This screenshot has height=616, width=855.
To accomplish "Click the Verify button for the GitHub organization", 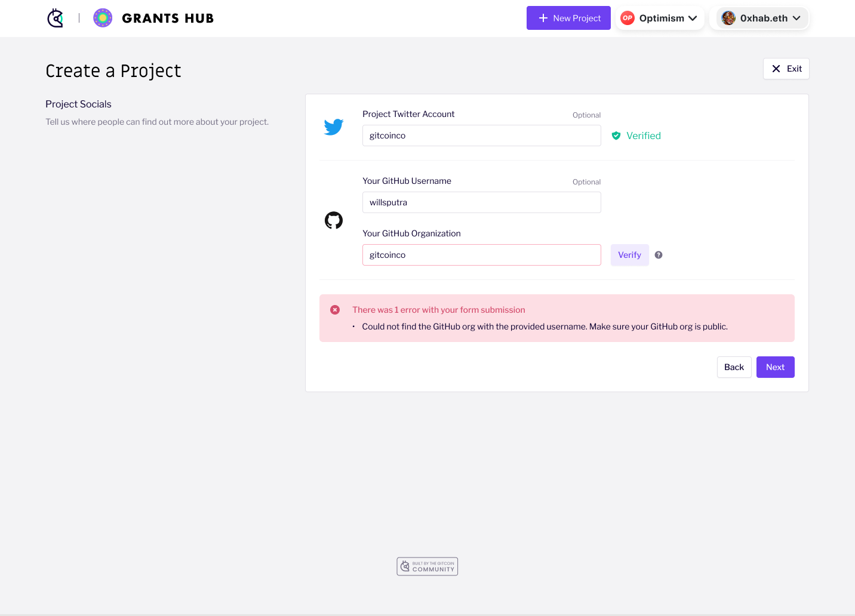I will (x=629, y=255).
